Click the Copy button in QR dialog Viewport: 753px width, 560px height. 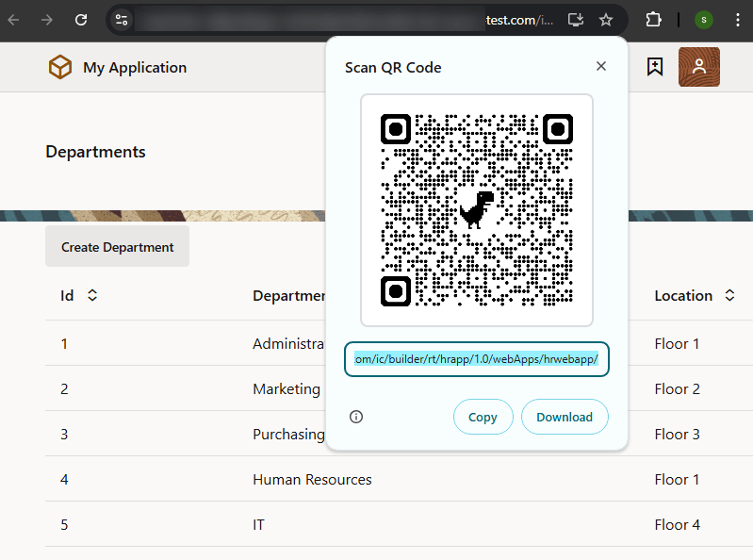point(483,417)
